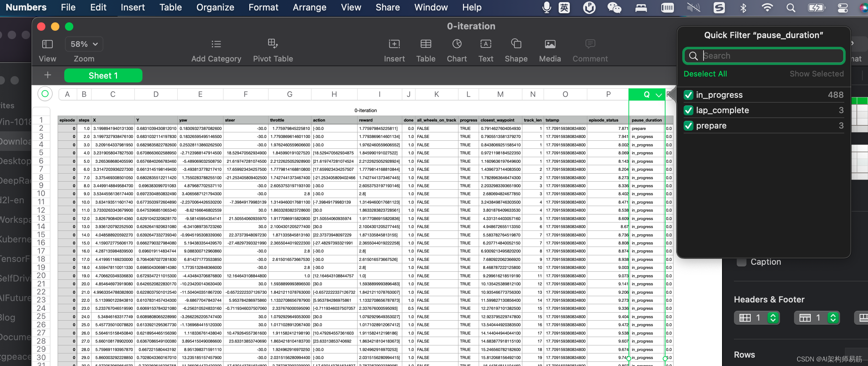Select column A header
Screen dimensions: 868x366
point(67,94)
